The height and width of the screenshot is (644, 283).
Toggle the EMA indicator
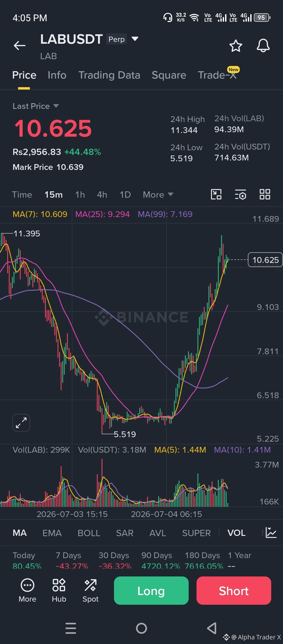click(52, 533)
